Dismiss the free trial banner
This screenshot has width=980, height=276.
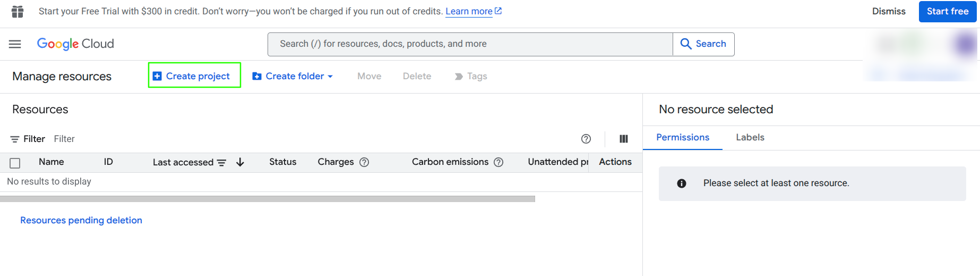point(889,11)
